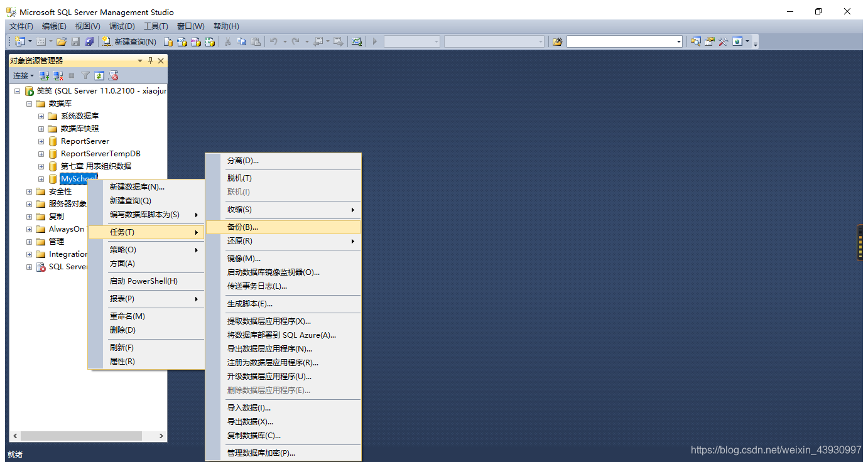868x462 pixels.
Task: Collapse the 数据库 folder node
Action: 29,104
